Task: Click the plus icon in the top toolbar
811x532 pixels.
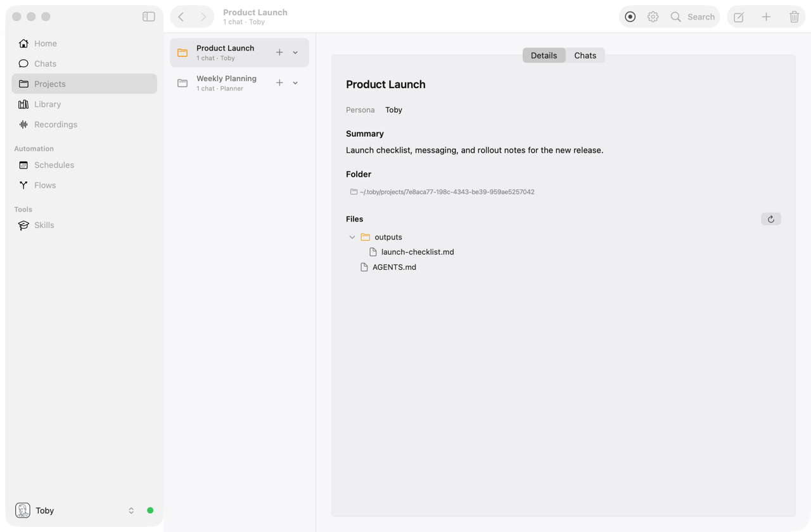Action: [766, 17]
